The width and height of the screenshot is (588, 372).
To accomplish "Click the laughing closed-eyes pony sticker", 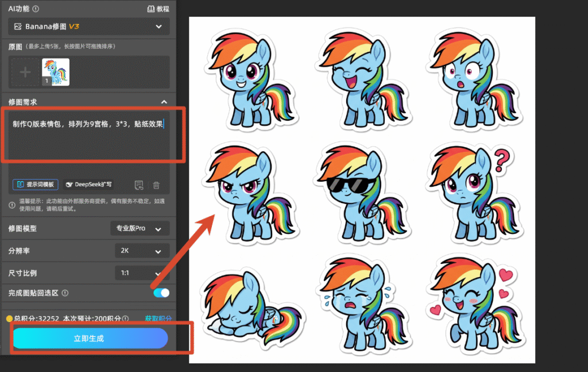I will tap(363, 79).
